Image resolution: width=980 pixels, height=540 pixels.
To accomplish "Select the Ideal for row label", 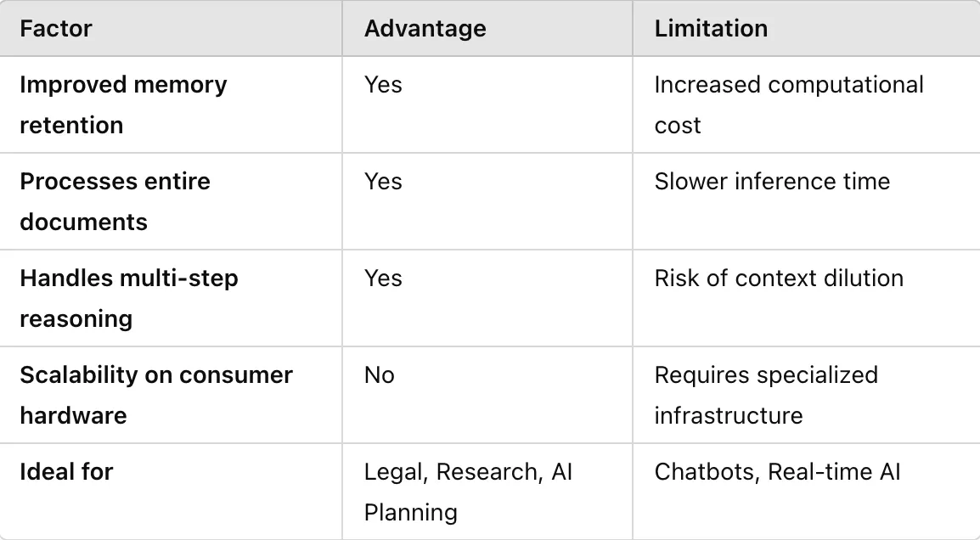I will coord(66,471).
